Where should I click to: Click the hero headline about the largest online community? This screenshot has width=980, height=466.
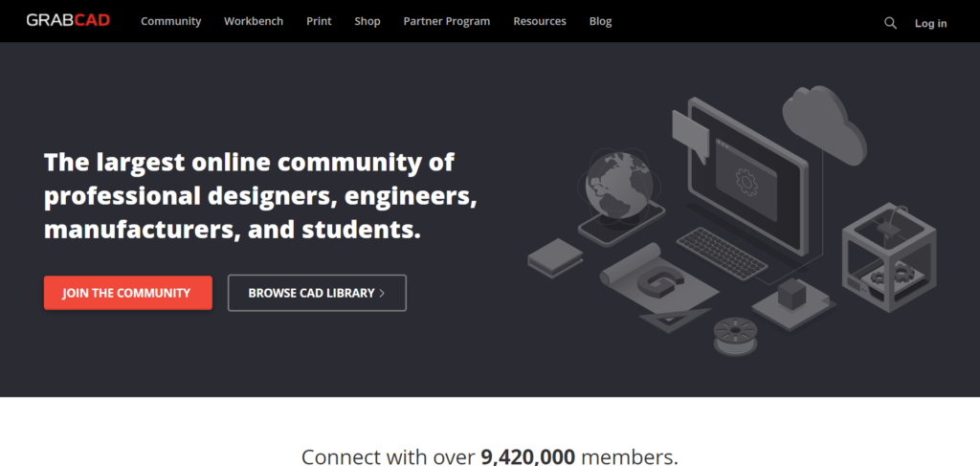coord(260,196)
